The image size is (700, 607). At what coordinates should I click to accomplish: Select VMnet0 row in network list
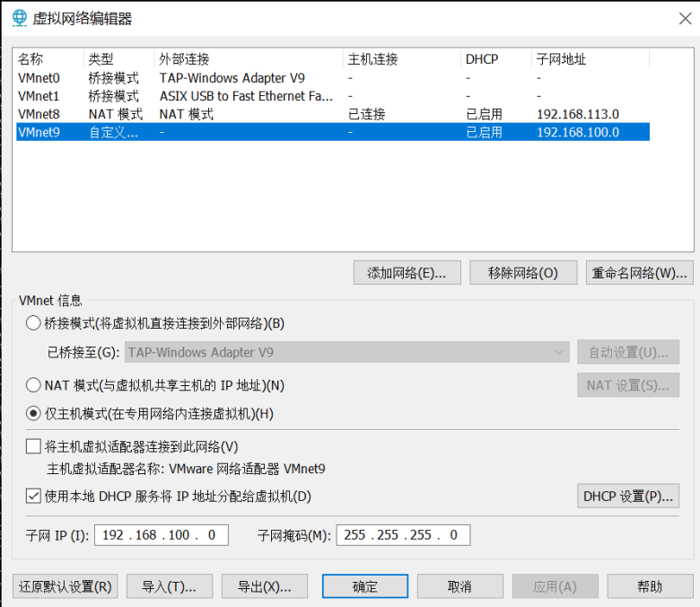[x=39, y=78]
